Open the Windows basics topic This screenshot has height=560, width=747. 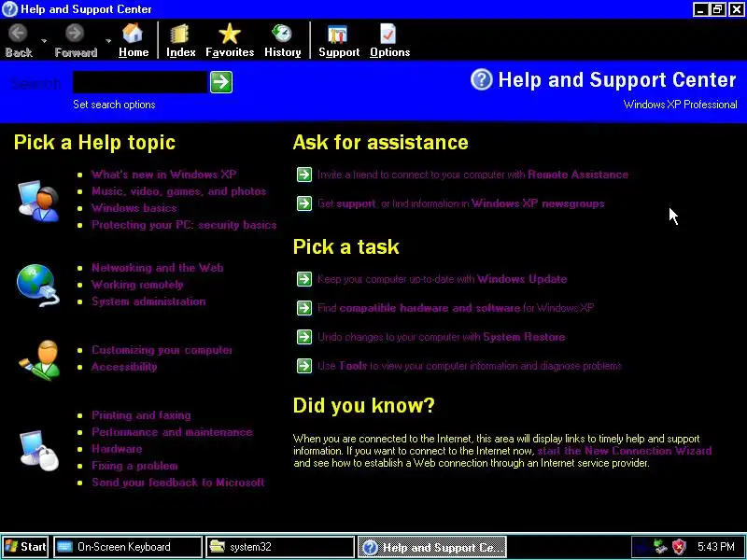click(134, 208)
